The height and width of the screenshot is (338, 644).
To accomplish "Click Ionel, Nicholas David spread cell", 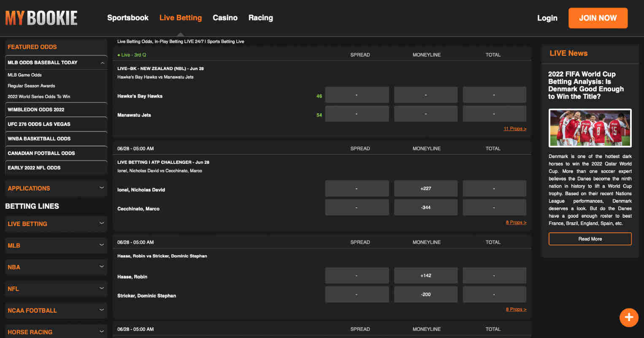I will pos(357,188).
